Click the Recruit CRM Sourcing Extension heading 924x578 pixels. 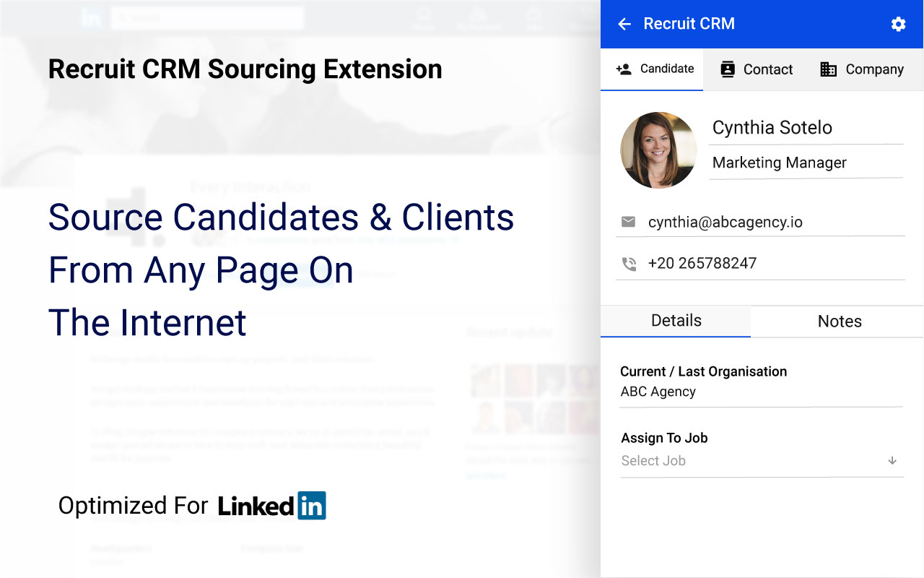[x=245, y=69]
